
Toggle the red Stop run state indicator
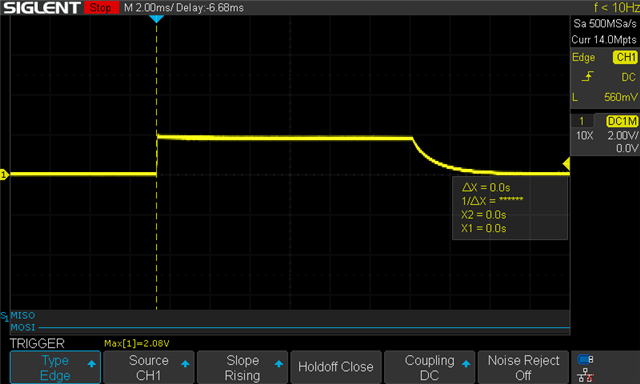click(101, 8)
